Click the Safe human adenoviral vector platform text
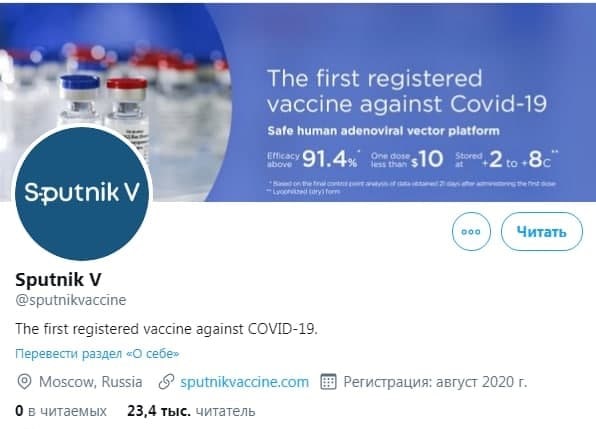 pyautogui.click(x=383, y=131)
